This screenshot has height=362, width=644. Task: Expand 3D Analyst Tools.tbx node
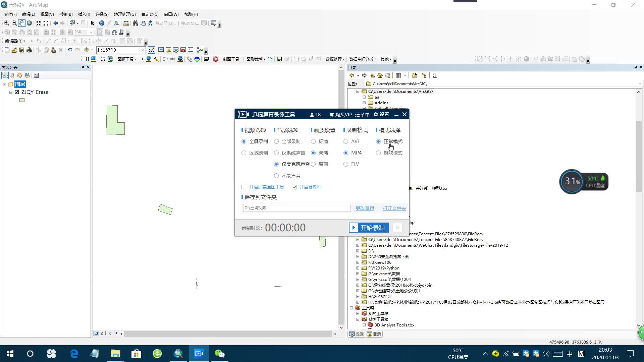tap(364, 325)
